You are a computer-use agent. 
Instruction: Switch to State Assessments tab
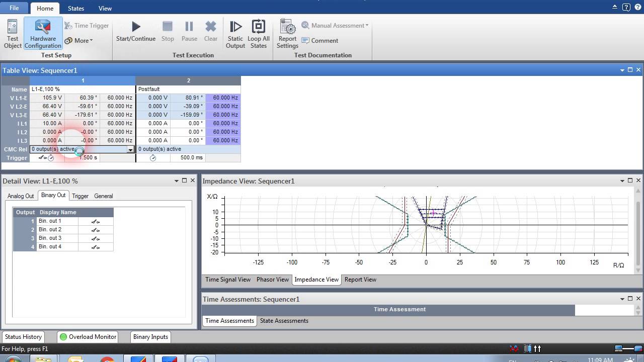pyautogui.click(x=284, y=321)
